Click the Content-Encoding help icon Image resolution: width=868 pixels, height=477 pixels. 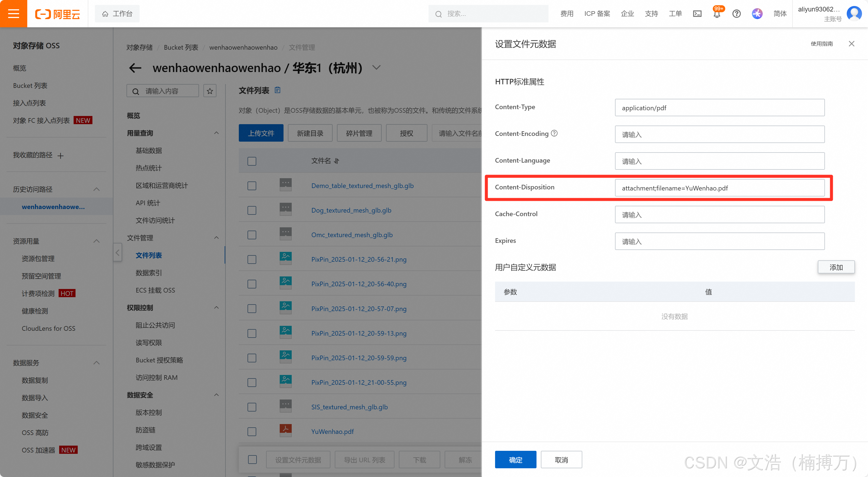[554, 133]
